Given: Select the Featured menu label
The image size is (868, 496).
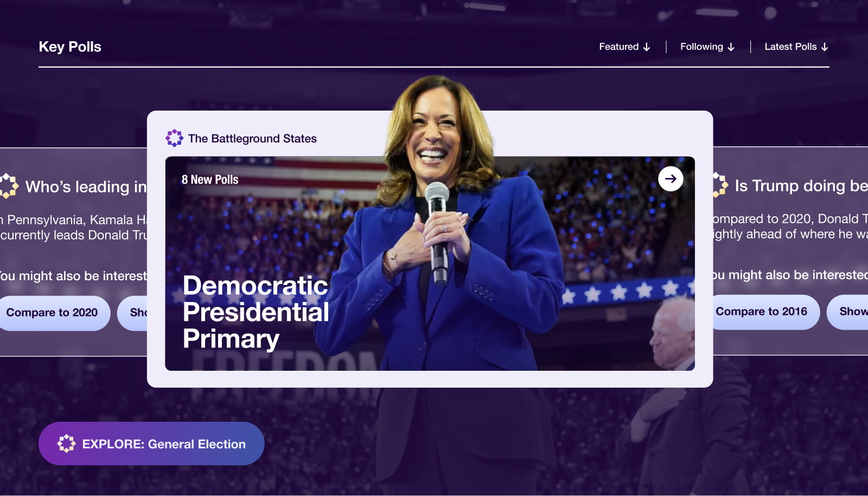Looking at the screenshot, I should [619, 47].
